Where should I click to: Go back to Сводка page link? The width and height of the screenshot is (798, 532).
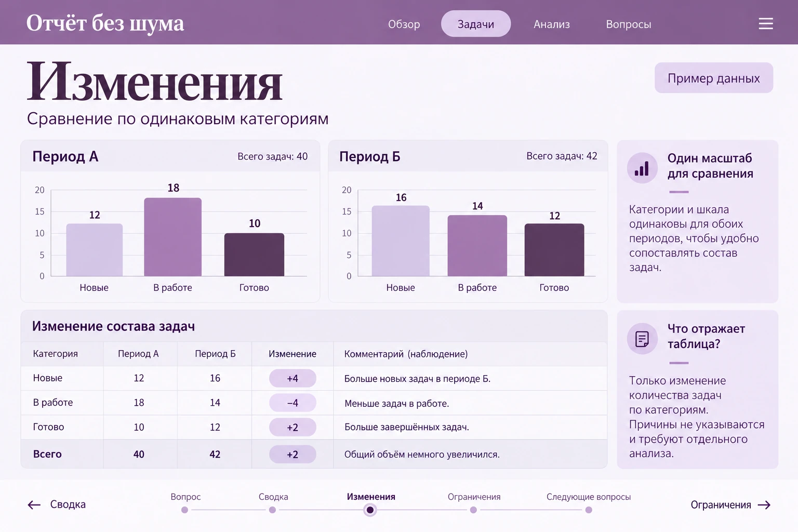(57, 504)
